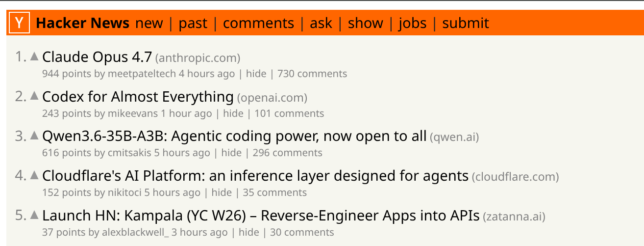
Task: Click 'submit' in the header
Action: tap(465, 23)
